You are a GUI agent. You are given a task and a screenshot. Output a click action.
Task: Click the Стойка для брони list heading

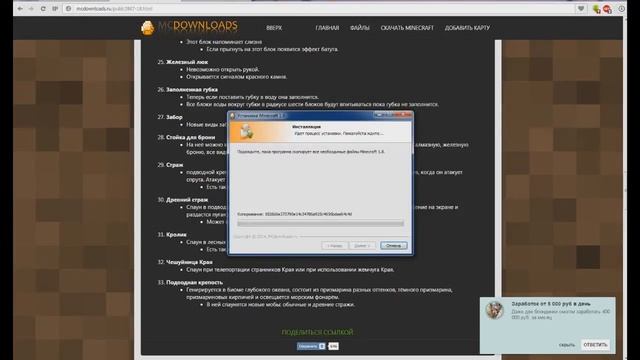tap(191, 137)
